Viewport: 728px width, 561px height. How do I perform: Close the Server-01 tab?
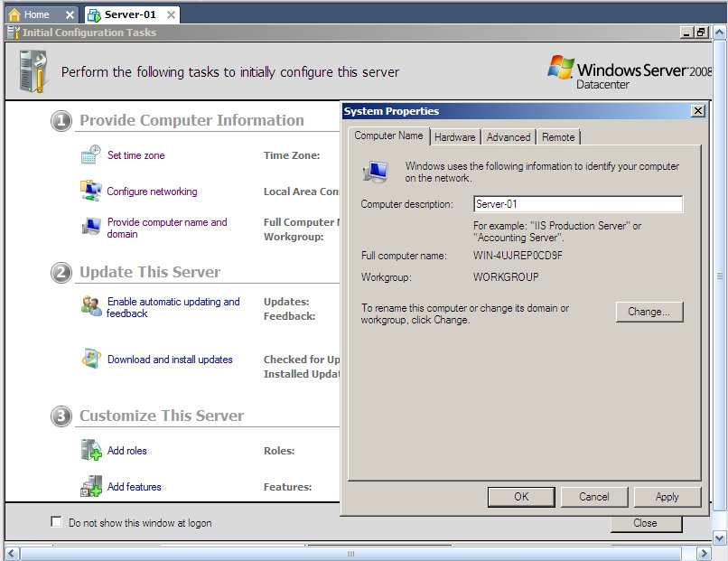[171, 14]
